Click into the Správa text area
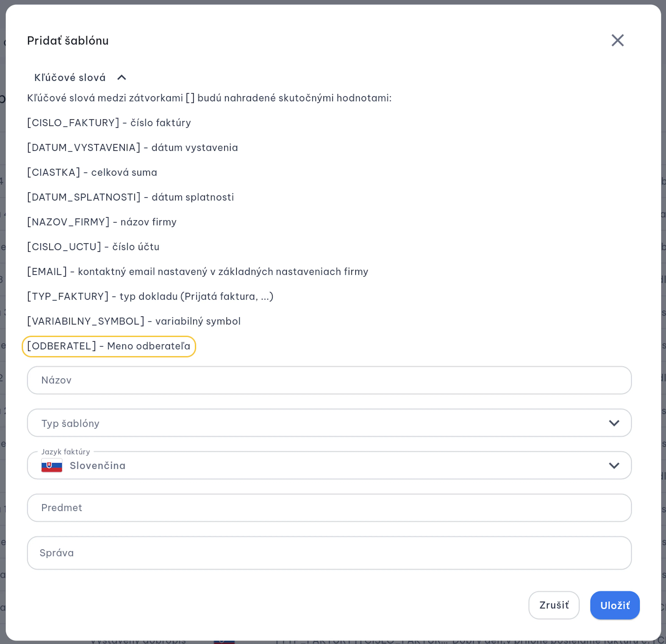This screenshot has height=644, width=666. click(x=329, y=553)
